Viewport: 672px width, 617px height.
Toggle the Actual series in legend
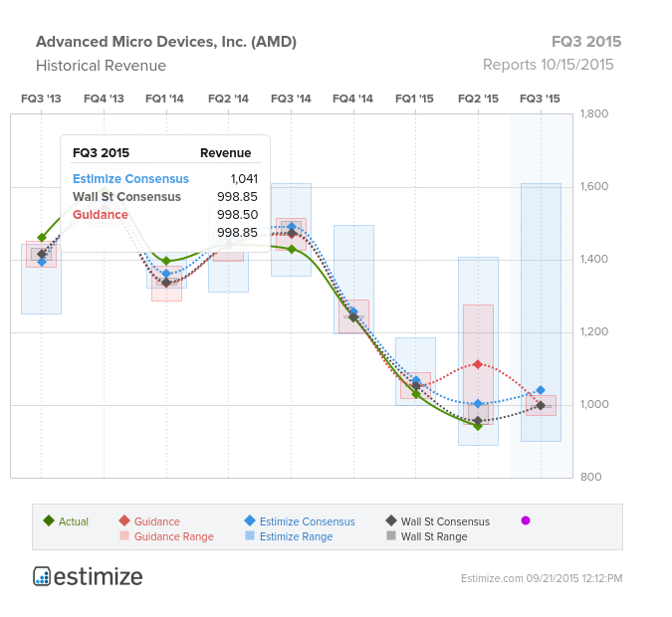pos(66,521)
